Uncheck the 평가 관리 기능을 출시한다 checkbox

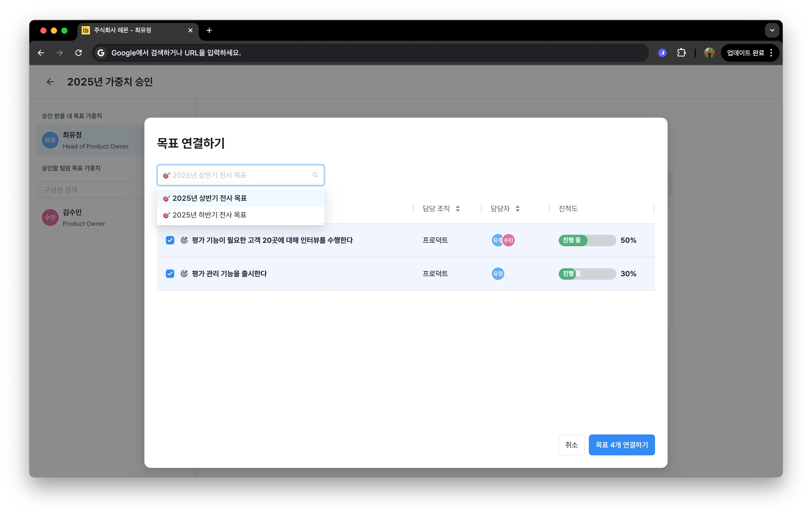[x=170, y=274]
